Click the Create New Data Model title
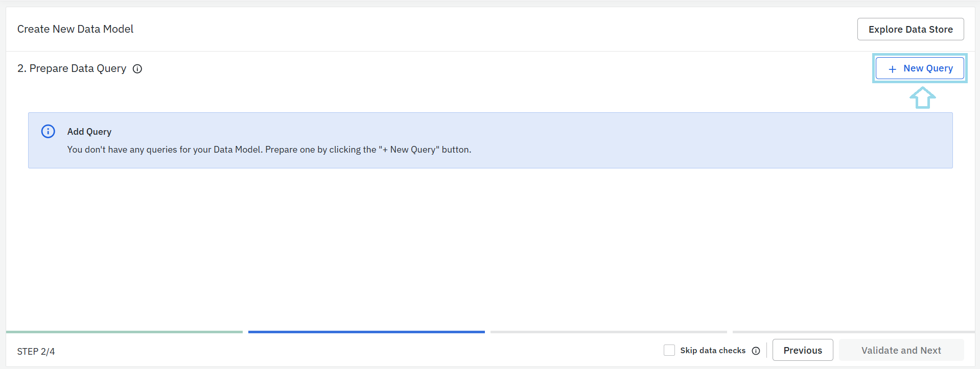This screenshot has width=980, height=369. [75, 29]
